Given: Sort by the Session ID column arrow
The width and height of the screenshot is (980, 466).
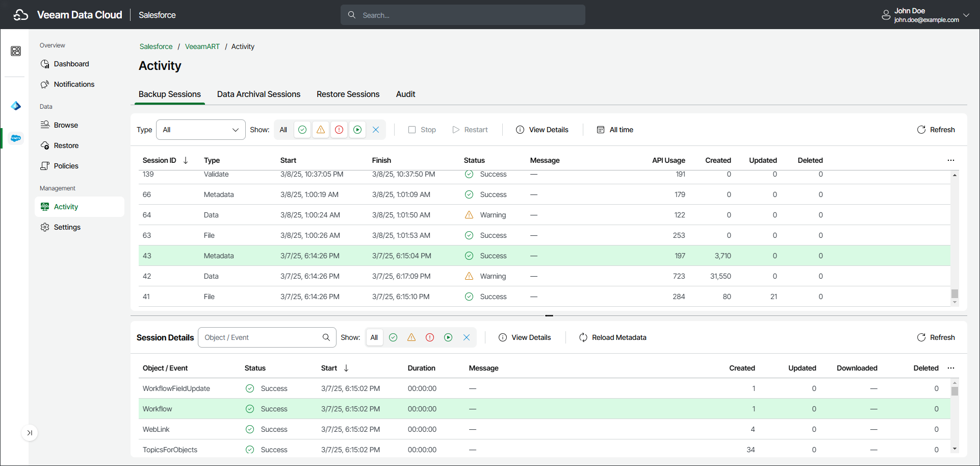Looking at the screenshot, I should [186, 160].
